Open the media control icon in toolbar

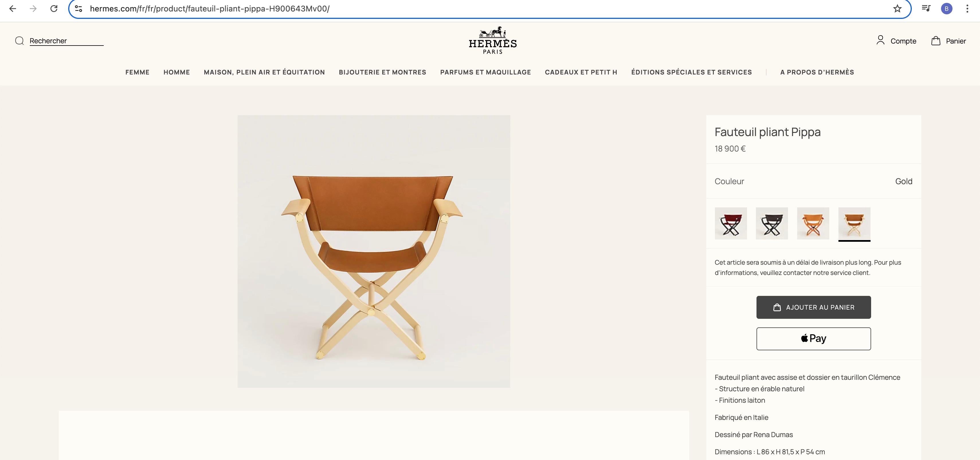point(926,8)
